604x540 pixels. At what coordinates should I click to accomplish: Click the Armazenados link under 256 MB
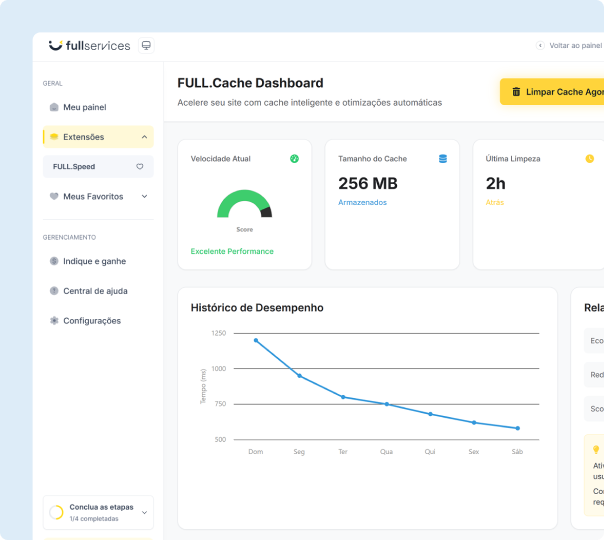(362, 202)
